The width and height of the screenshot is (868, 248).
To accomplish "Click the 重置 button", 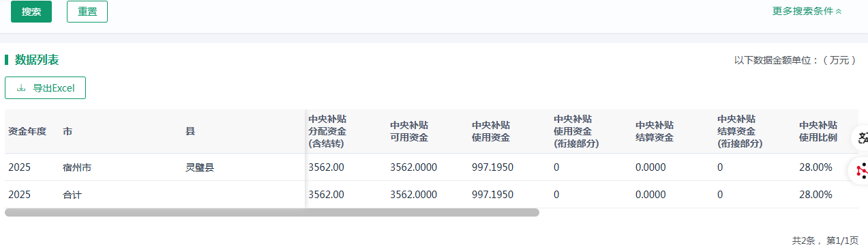I will pos(87,12).
